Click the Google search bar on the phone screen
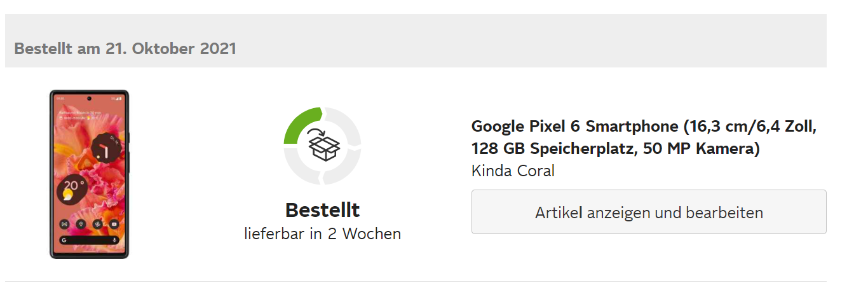Screen dimensions: 868x285 [89, 240]
